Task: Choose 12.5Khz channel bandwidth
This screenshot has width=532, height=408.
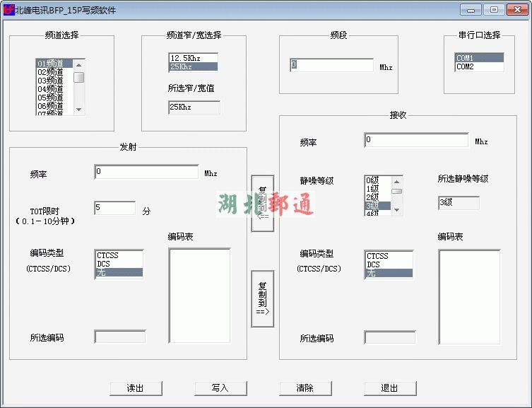Action: [x=192, y=58]
